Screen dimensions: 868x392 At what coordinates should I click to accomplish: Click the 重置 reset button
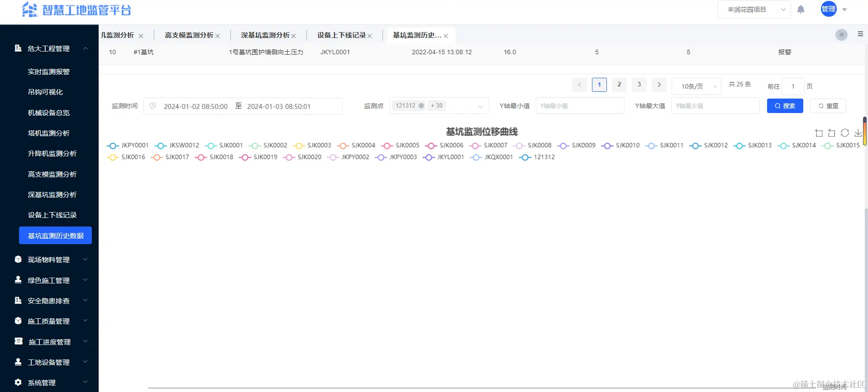tap(828, 106)
